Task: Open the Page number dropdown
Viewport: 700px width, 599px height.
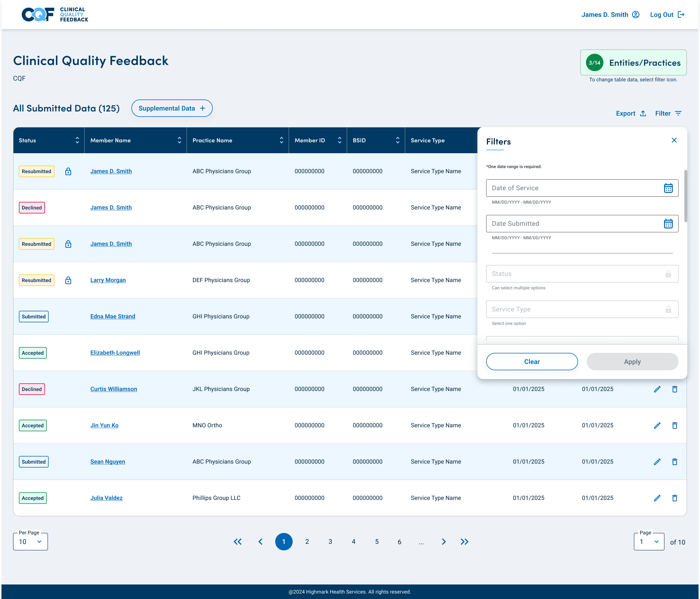Action: (x=649, y=542)
